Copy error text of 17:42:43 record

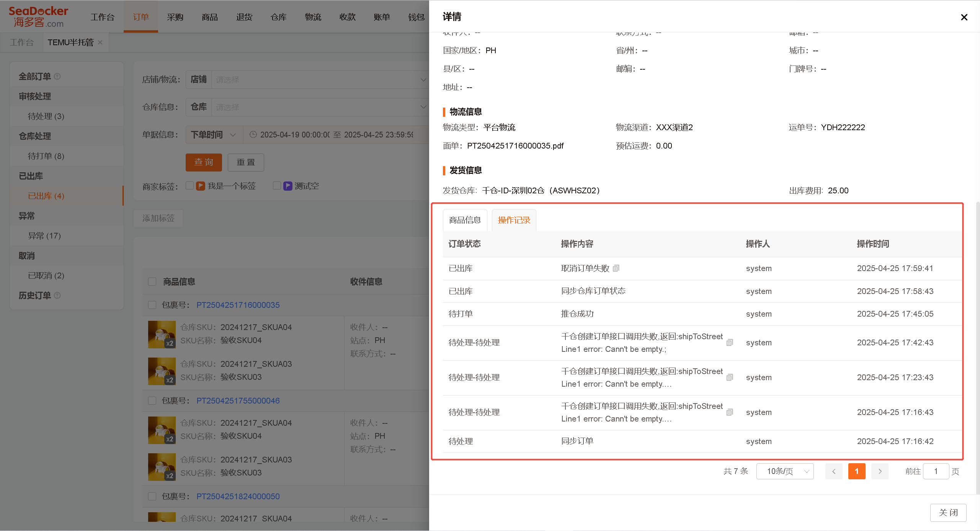[x=730, y=343]
